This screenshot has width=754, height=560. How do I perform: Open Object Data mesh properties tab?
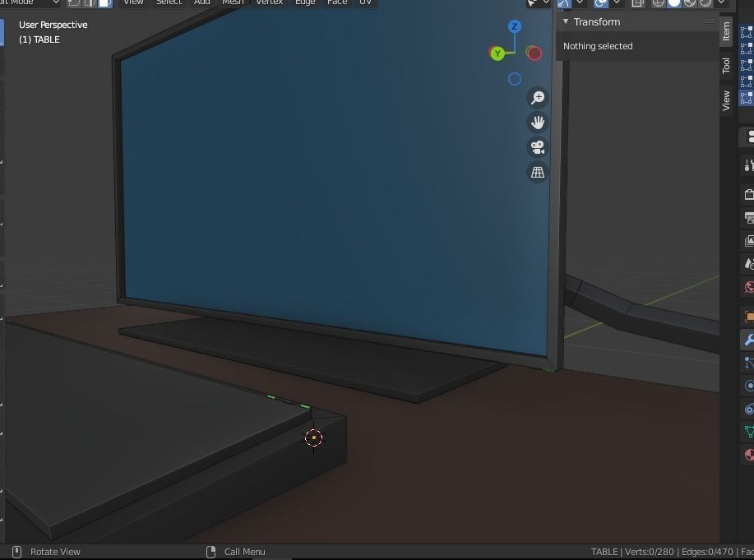(x=748, y=432)
